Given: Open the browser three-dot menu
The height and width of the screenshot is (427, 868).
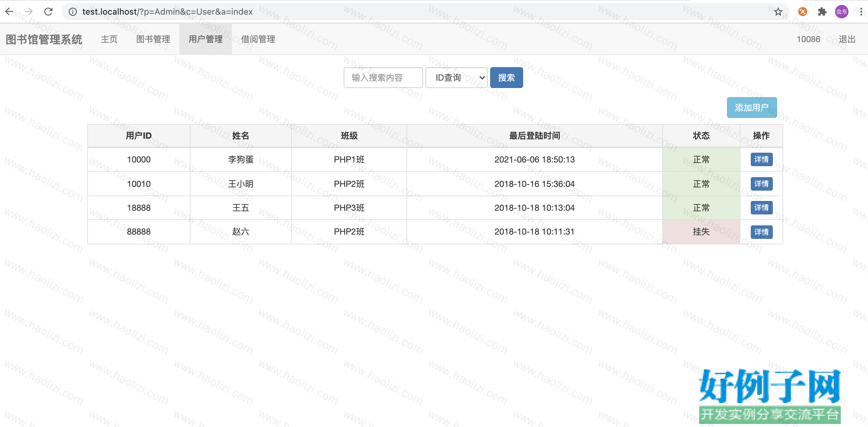Looking at the screenshot, I should [x=861, y=12].
